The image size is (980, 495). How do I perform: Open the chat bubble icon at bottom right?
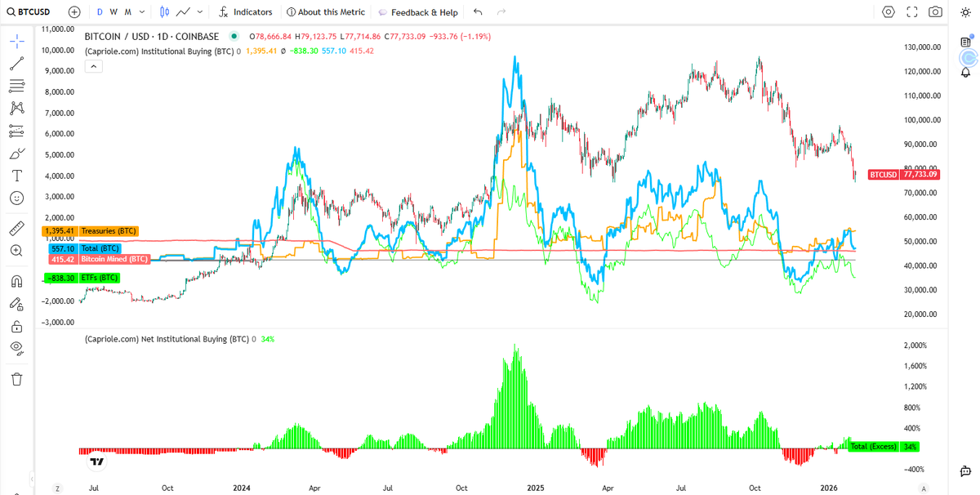click(x=965, y=471)
